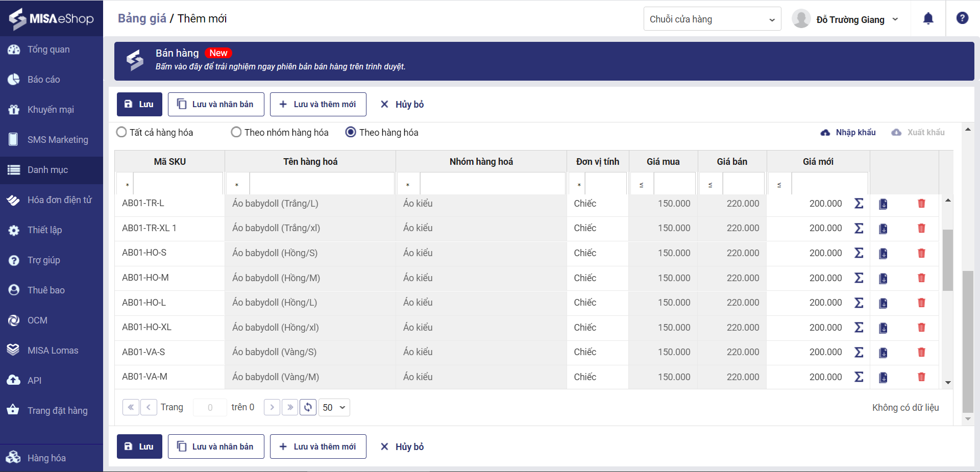The width and height of the screenshot is (980, 472).
Task: Go to Báo cáo in sidebar
Action: pyautogui.click(x=43, y=80)
